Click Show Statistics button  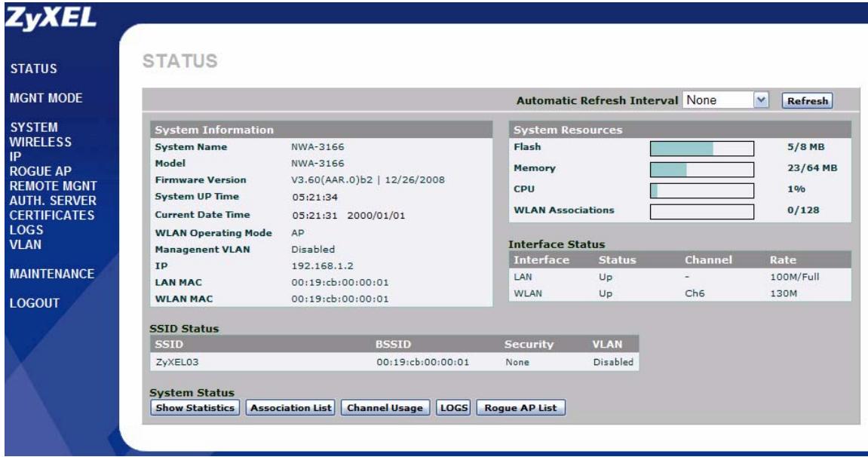pos(195,408)
